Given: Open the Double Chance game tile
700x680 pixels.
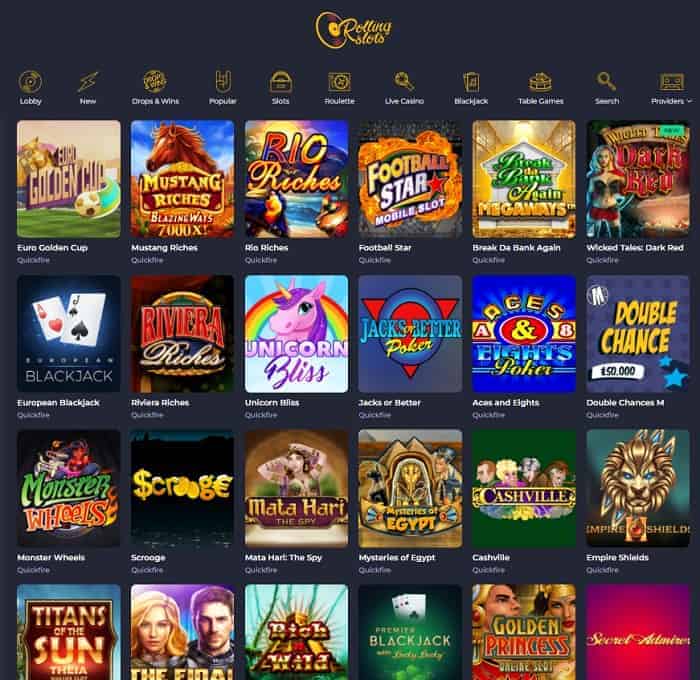Looking at the screenshot, I should (638, 334).
